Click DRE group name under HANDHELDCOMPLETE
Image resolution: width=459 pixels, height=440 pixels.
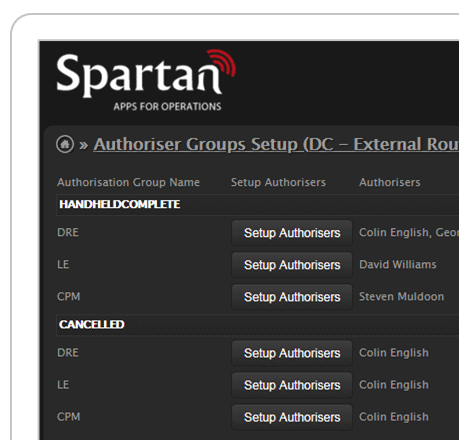[68, 232]
